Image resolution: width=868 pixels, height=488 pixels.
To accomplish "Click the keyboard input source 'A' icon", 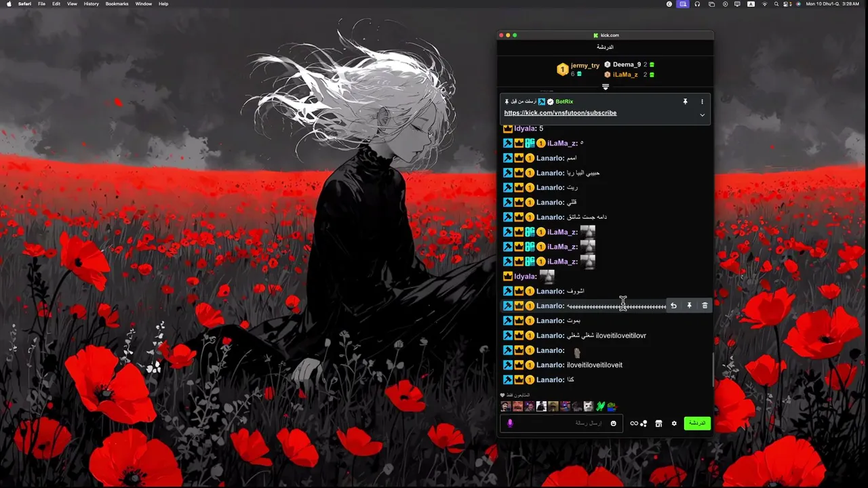I will pyautogui.click(x=751, y=4).
